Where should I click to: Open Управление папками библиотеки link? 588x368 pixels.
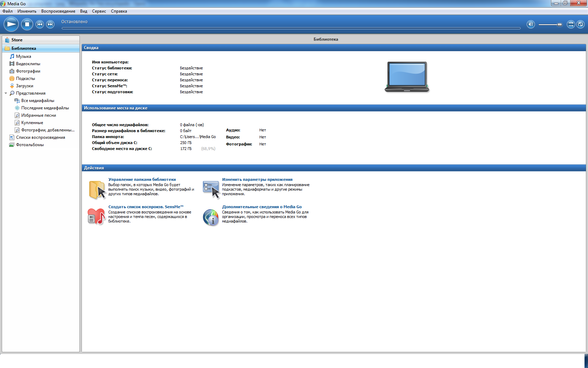coord(142,179)
